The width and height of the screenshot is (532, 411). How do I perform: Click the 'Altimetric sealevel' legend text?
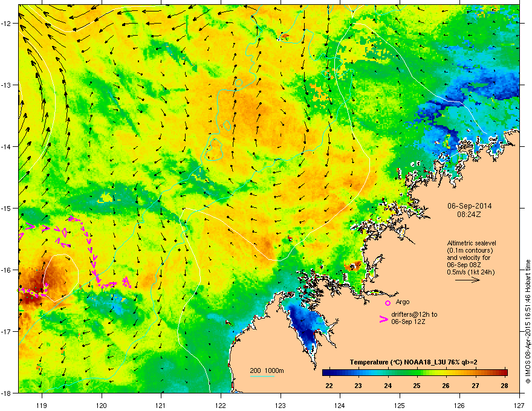pyautogui.click(x=472, y=243)
